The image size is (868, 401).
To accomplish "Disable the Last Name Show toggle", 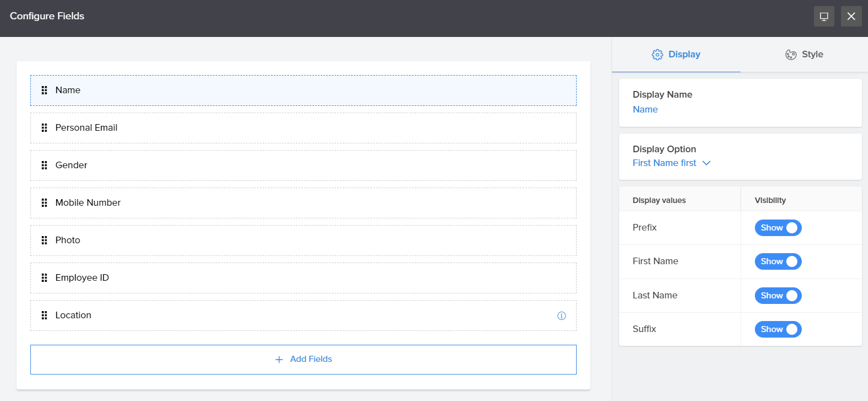I will pyautogui.click(x=778, y=296).
